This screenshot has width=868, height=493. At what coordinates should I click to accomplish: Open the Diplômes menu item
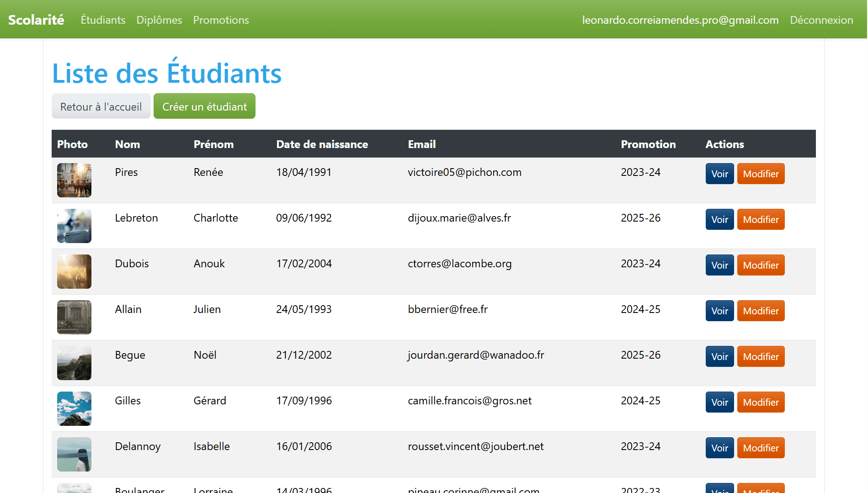point(159,20)
